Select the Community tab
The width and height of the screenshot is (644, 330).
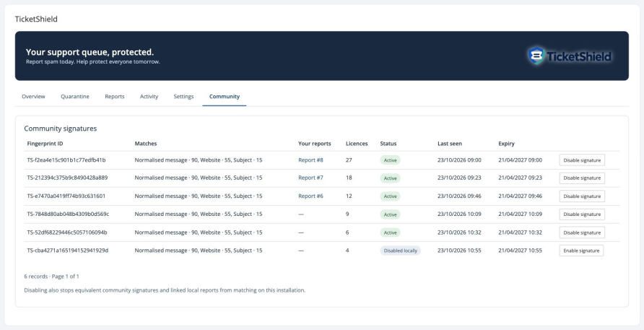(x=225, y=97)
